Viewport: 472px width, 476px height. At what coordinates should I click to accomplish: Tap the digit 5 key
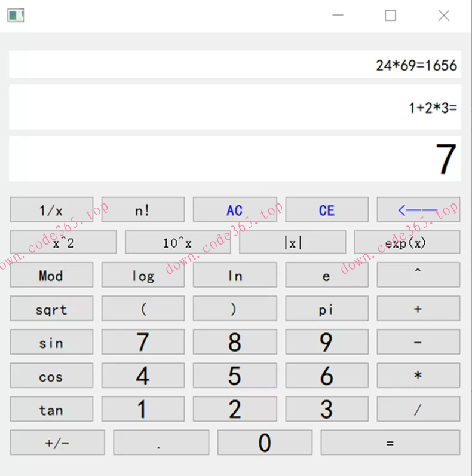[235, 375]
